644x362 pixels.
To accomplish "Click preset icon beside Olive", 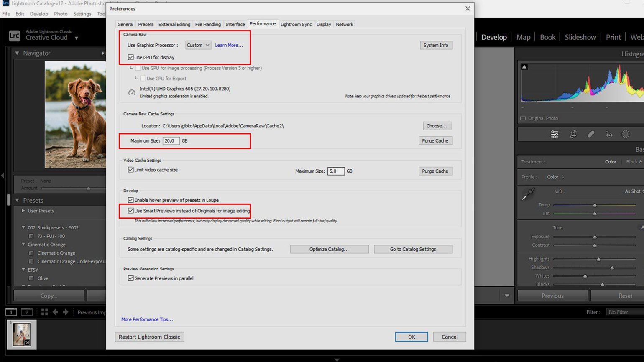I will point(31,278).
